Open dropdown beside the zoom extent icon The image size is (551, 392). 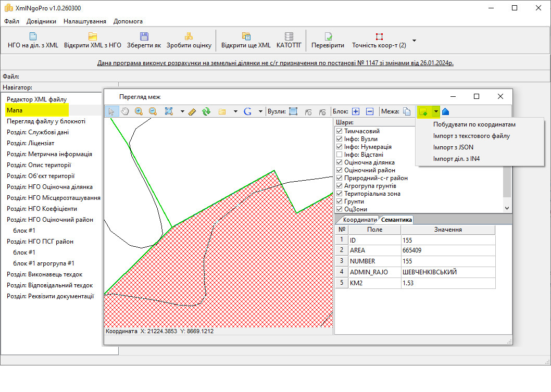click(182, 111)
